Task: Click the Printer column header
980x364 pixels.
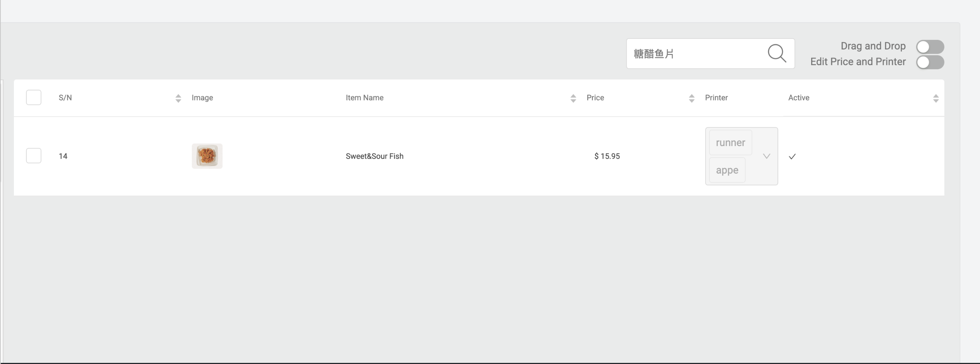Action: pyautogui.click(x=716, y=98)
